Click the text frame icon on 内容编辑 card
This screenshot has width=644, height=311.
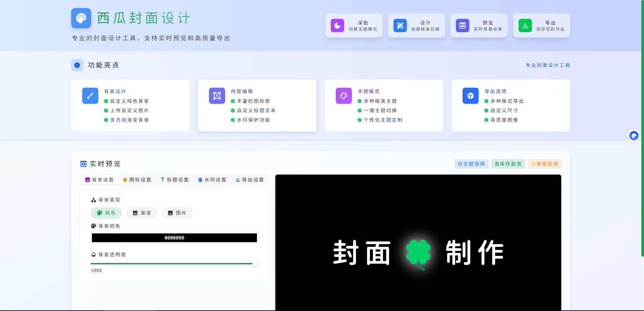pos(217,96)
